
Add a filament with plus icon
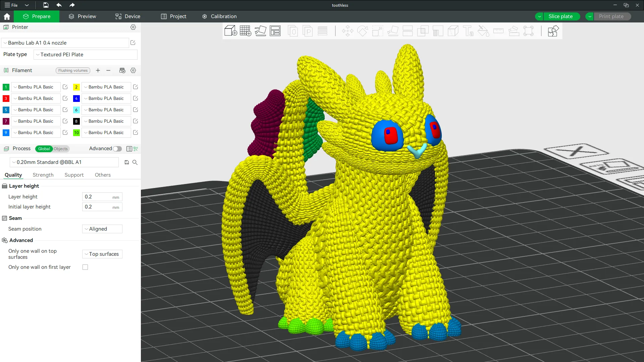pyautogui.click(x=98, y=70)
